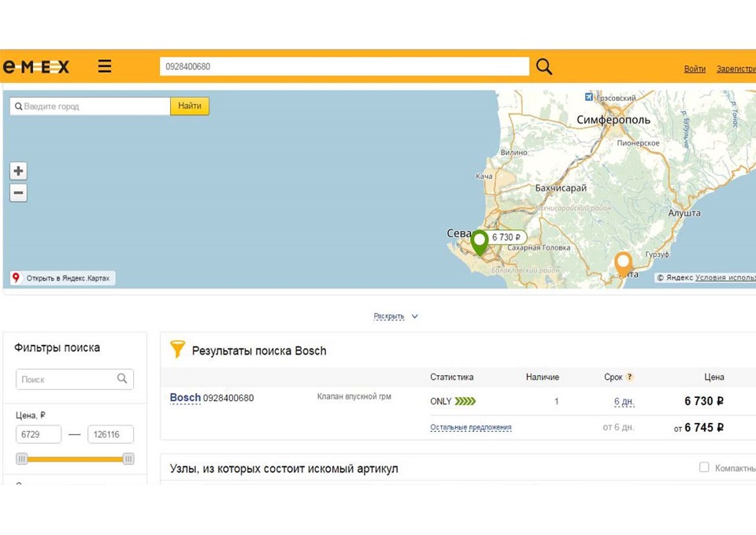Open Yandex terms of use link
756x535 pixels.
click(x=725, y=277)
